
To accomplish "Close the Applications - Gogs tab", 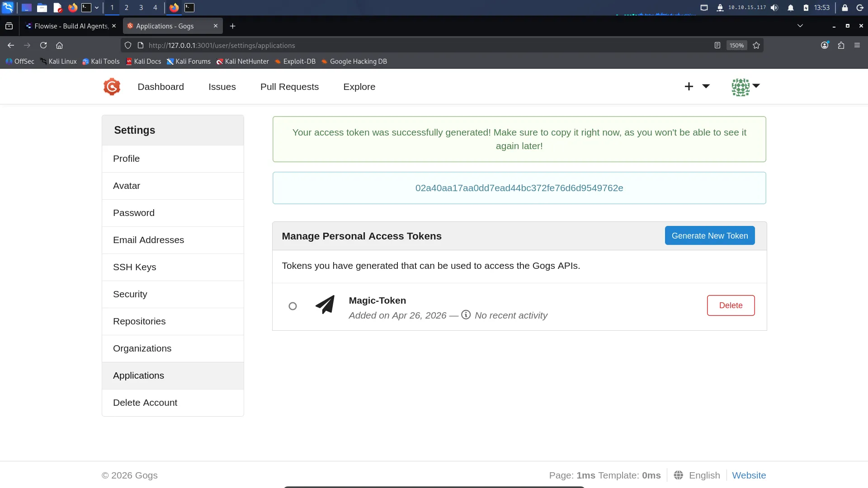I will [216, 26].
